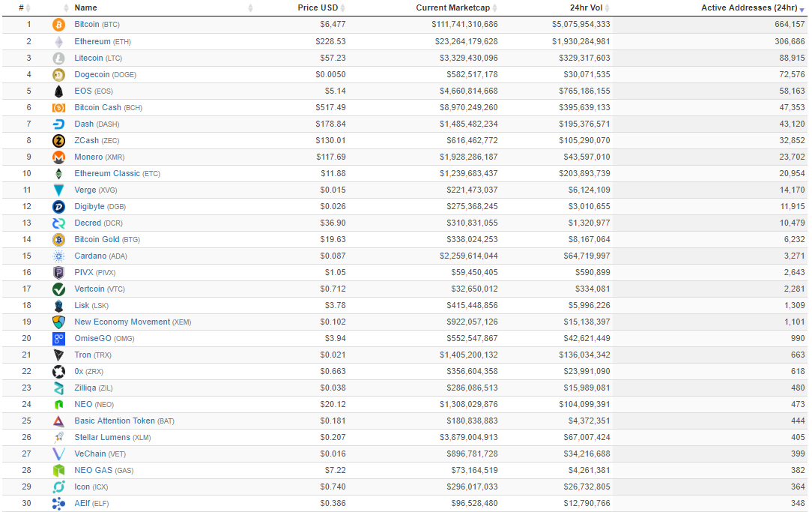Click the NEO logo icon
812x512 pixels.
pos(58,405)
